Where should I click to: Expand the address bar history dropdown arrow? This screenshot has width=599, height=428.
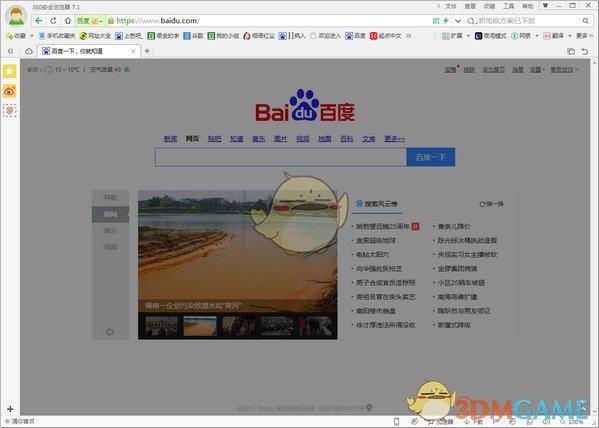[458, 21]
